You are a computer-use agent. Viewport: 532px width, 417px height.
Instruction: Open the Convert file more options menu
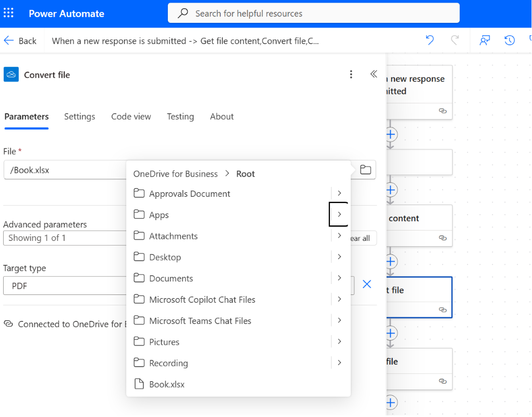pos(351,74)
